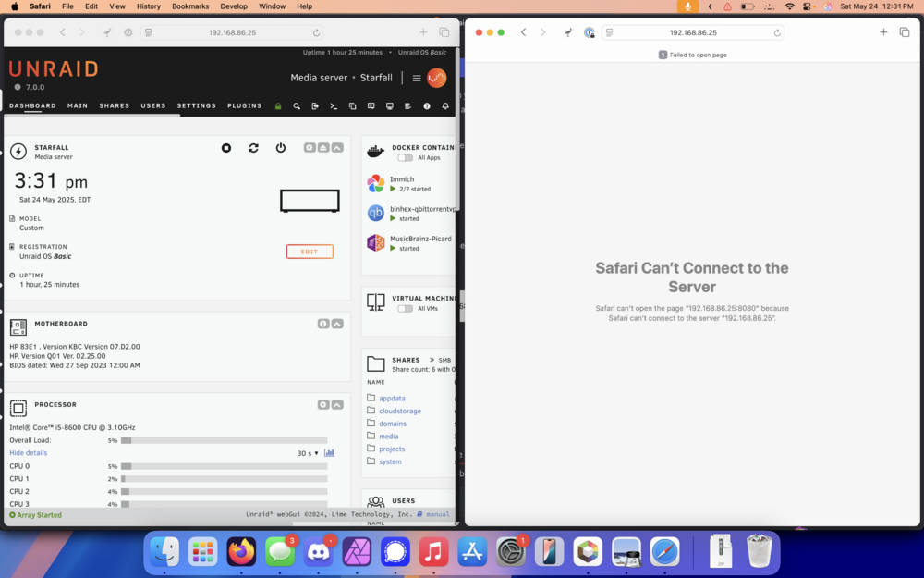Open the manual link in footer
Viewport: 924px width, 578px height.
click(x=438, y=514)
